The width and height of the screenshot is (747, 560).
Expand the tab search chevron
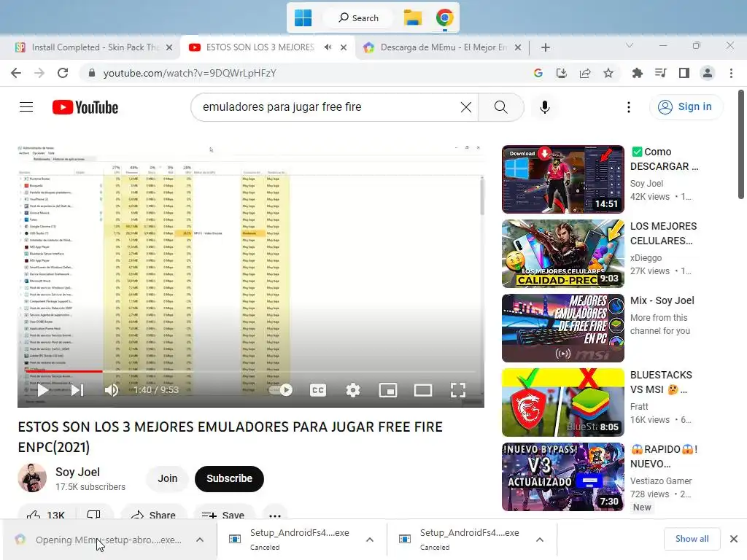click(x=630, y=46)
